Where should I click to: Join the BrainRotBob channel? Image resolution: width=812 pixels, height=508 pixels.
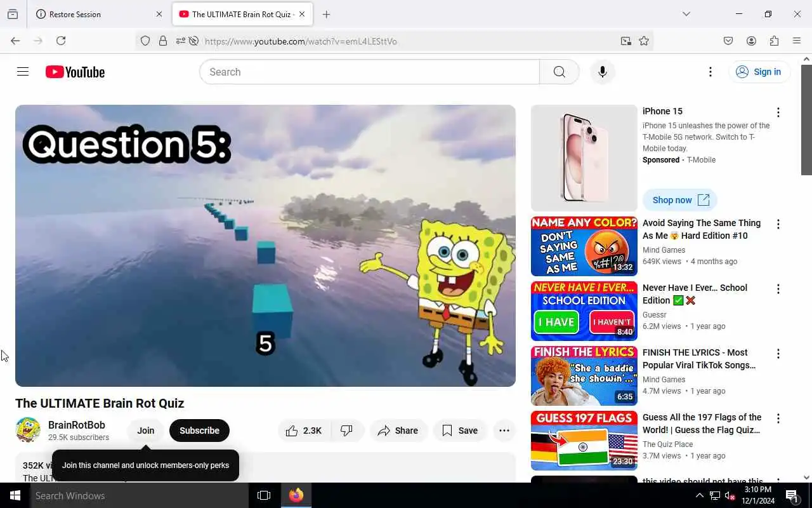click(x=145, y=431)
